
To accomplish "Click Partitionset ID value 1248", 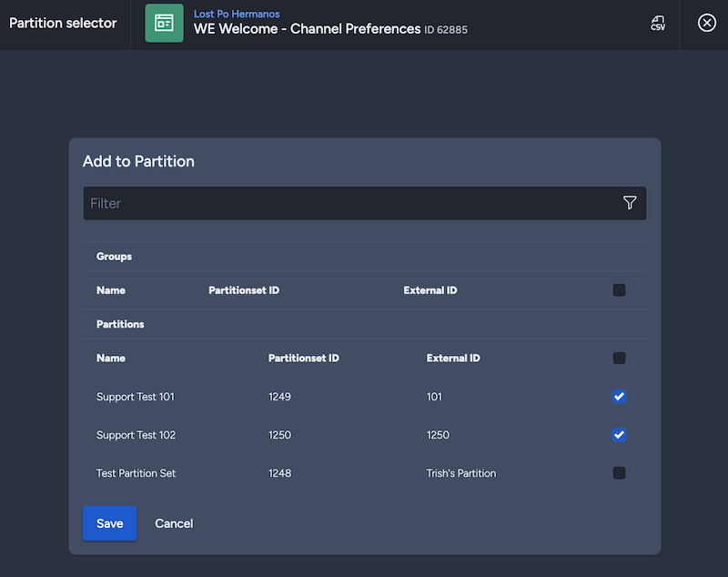I will click(x=280, y=473).
